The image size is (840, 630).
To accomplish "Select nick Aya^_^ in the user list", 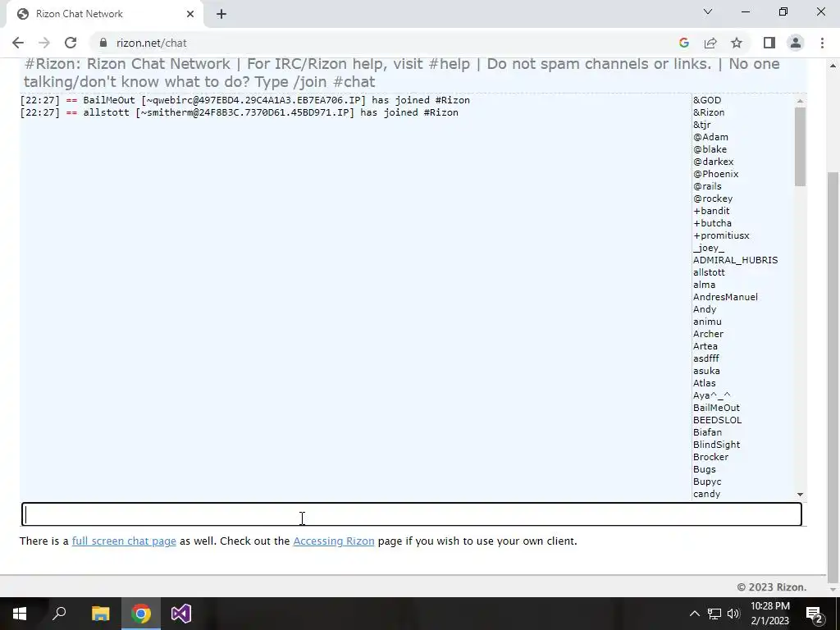I will [x=712, y=396].
